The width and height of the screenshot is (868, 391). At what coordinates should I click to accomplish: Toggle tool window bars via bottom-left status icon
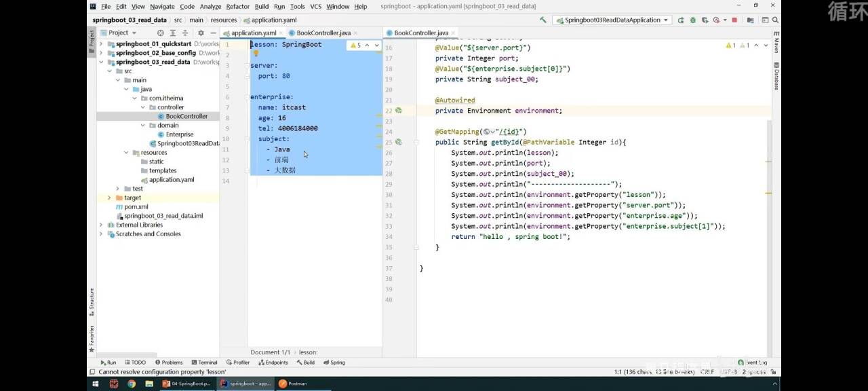coord(92,372)
